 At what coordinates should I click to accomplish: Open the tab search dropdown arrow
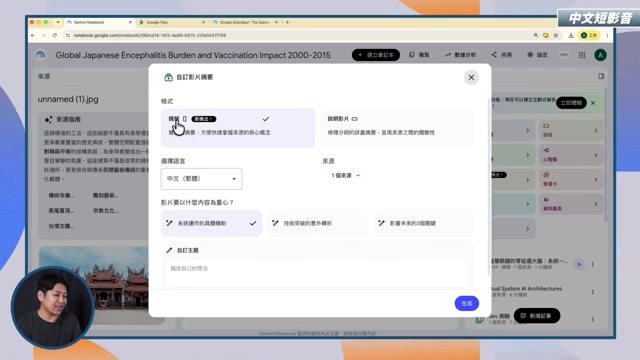click(58, 22)
